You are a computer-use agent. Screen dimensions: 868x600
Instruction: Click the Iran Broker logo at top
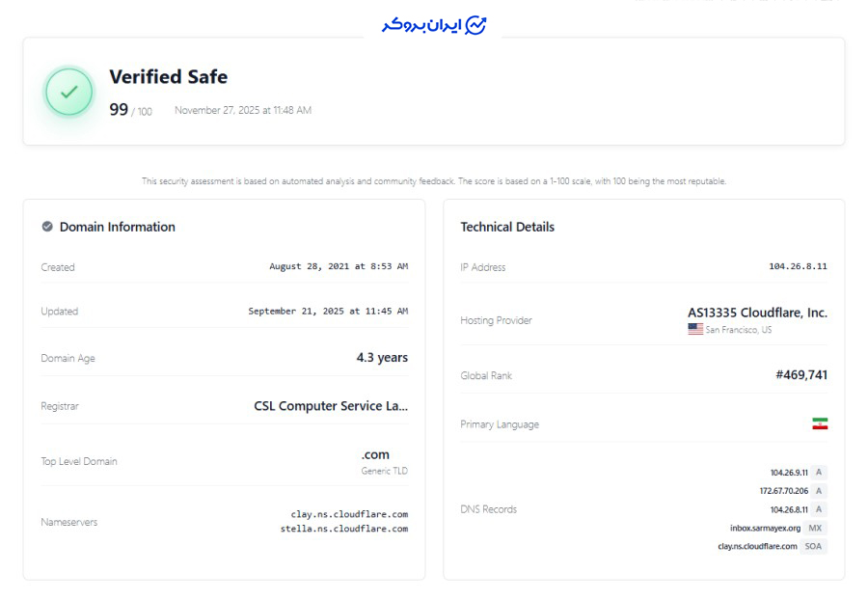click(x=434, y=25)
